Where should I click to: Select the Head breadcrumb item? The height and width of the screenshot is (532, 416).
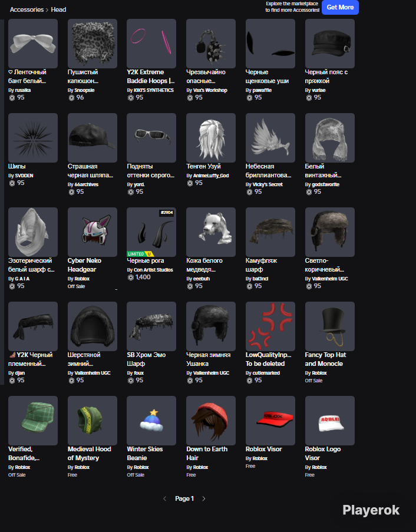click(x=58, y=9)
